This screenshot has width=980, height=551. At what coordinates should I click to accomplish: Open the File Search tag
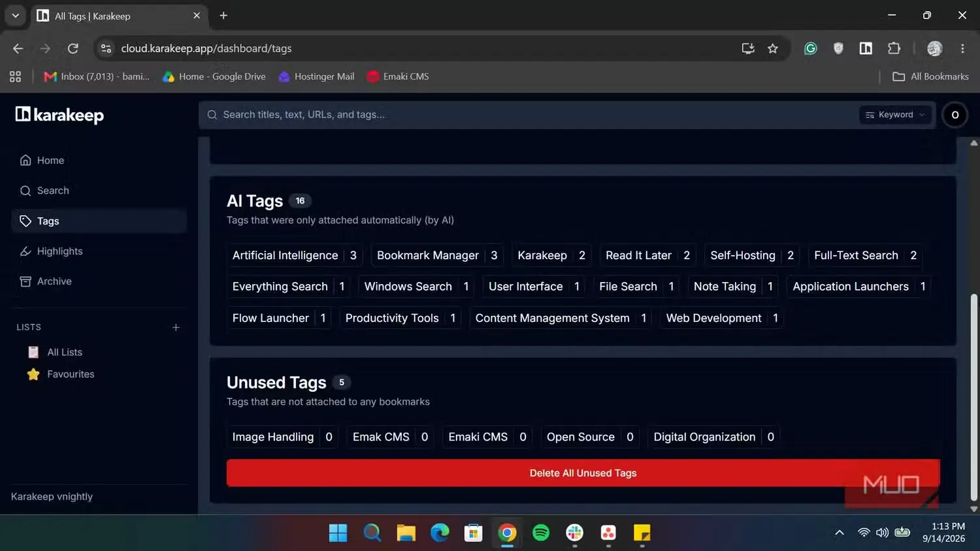click(x=636, y=287)
